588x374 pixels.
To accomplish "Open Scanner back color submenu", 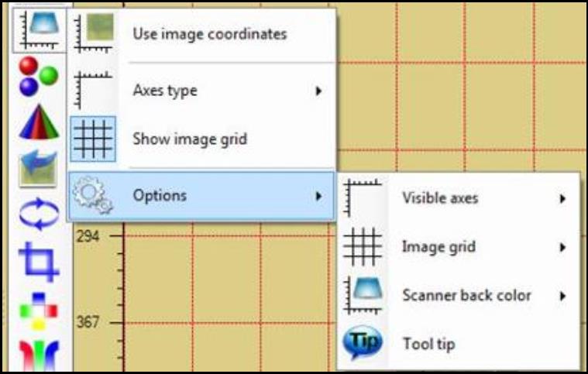I will [x=459, y=295].
